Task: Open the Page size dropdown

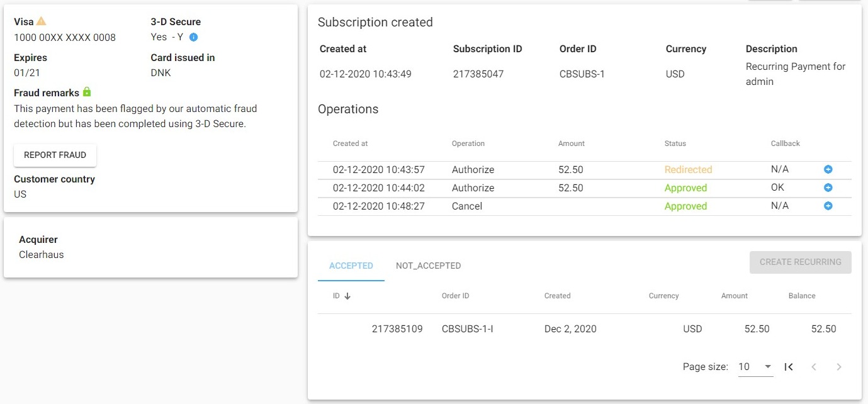Action: click(x=755, y=367)
